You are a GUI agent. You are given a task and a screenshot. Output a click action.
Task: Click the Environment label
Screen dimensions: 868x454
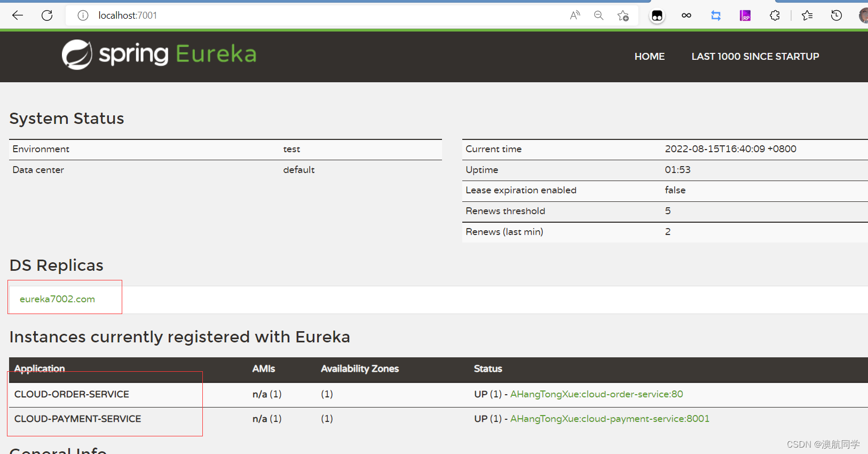pyautogui.click(x=41, y=149)
